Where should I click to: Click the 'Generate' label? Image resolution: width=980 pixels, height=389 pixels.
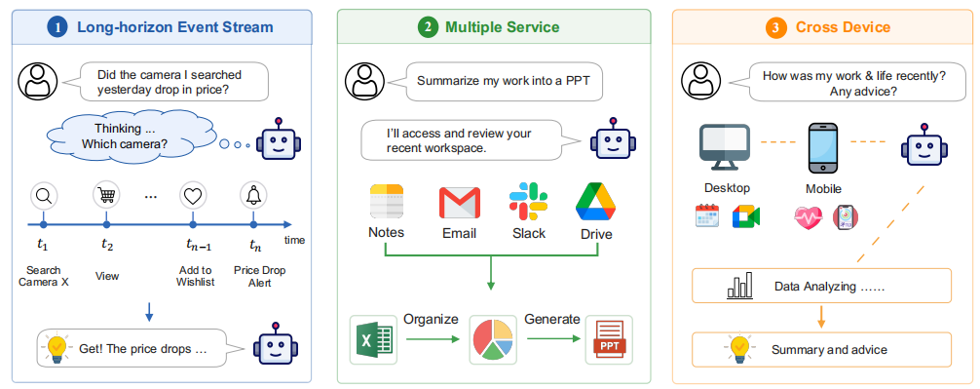coord(552,319)
